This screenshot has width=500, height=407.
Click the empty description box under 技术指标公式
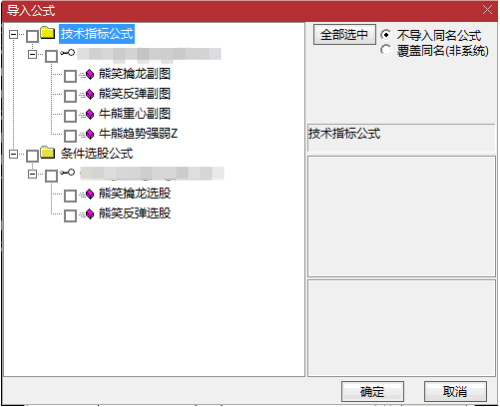click(401, 217)
